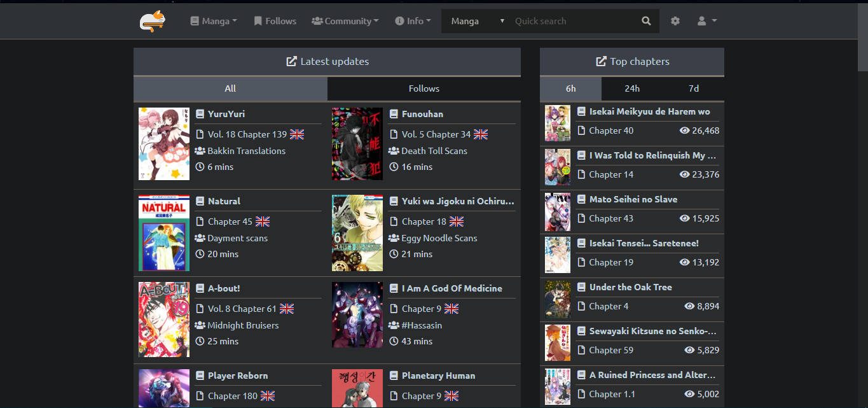Open the user account menu
Screen dimensions: 868x408
pyautogui.click(x=707, y=21)
